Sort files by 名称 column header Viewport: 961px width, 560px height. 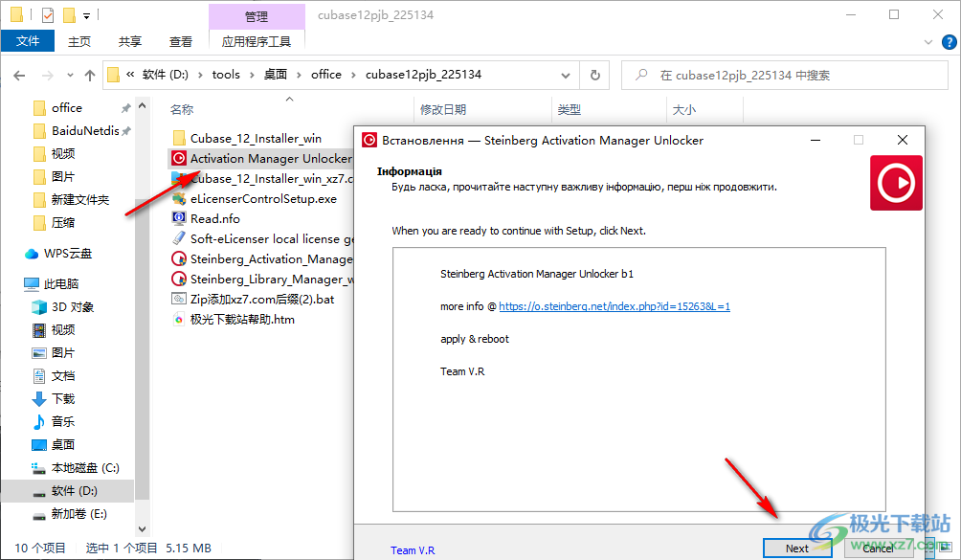point(182,110)
